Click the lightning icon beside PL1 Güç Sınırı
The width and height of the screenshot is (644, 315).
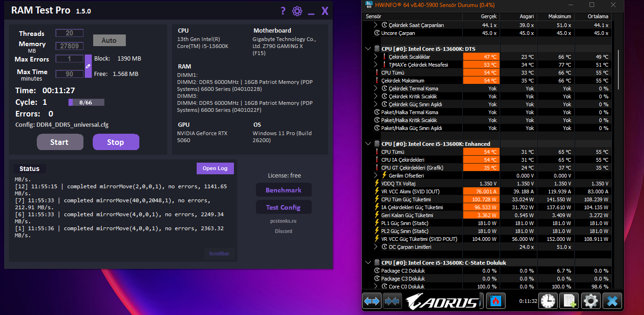[x=377, y=223]
